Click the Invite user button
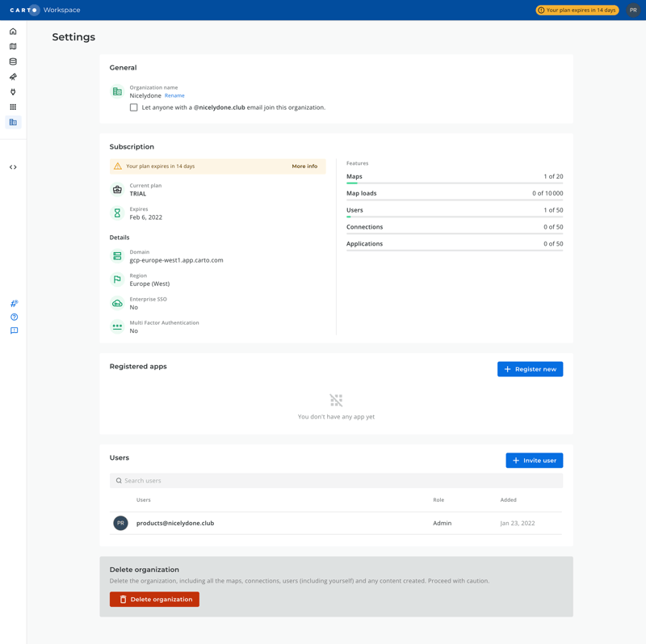 534,460
